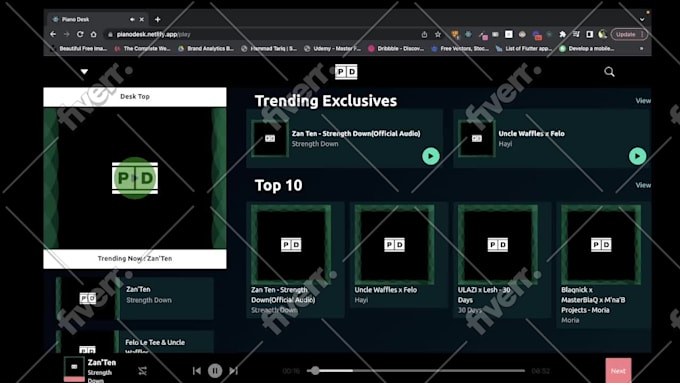Go back in the browser
The image size is (680, 383).
[53, 34]
